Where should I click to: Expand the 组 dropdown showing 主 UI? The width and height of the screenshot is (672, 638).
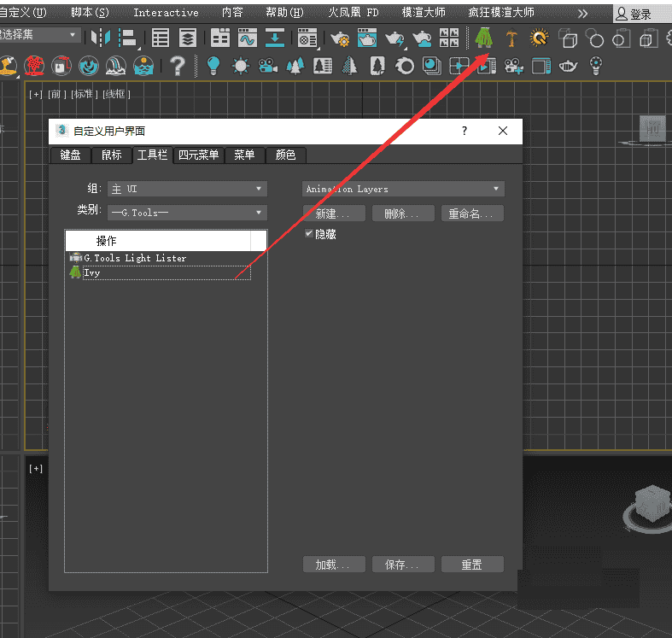coord(188,189)
